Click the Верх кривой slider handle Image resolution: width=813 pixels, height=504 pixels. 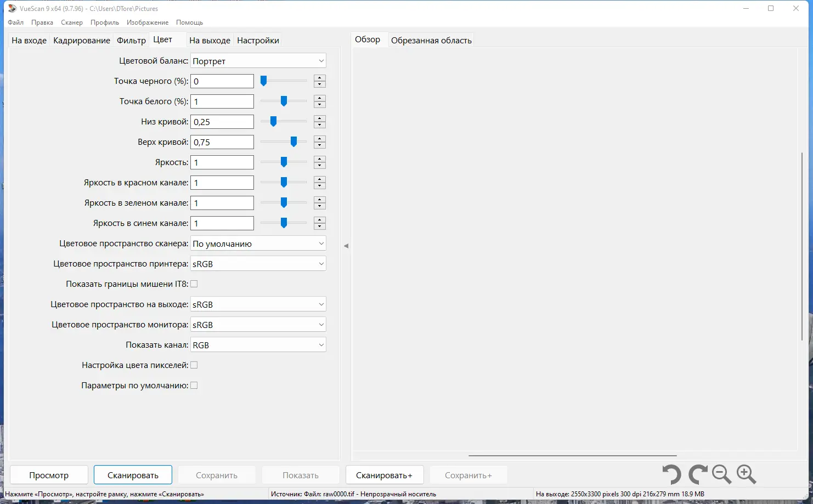point(293,142)
